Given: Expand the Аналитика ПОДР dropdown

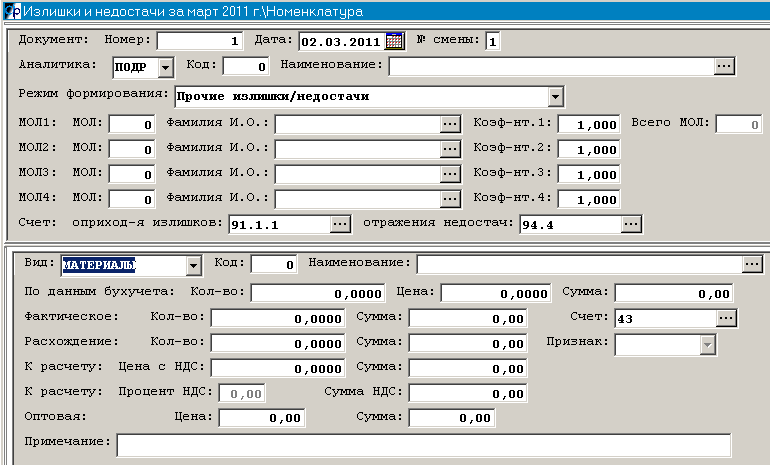Looking at the screenshot, I should [165, 67].
